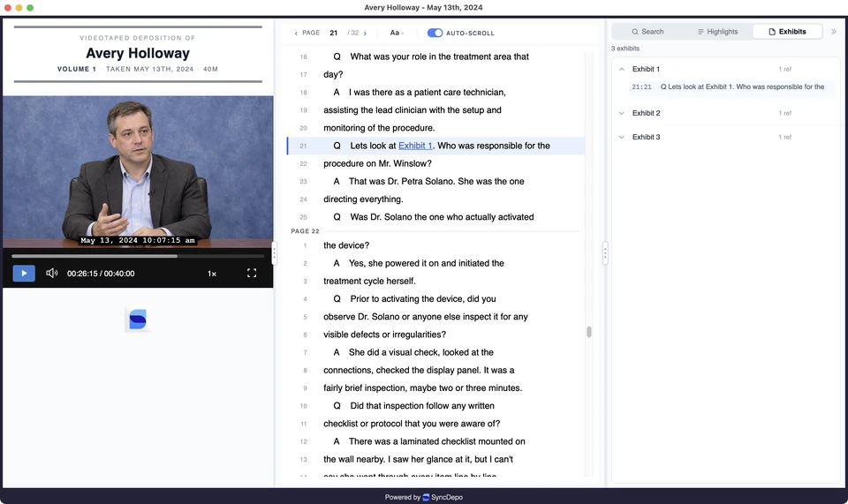Screen dimensions: 848x504
Task: Select line 18 'I was there as a patient care technician'
Action: pos(435,93)
